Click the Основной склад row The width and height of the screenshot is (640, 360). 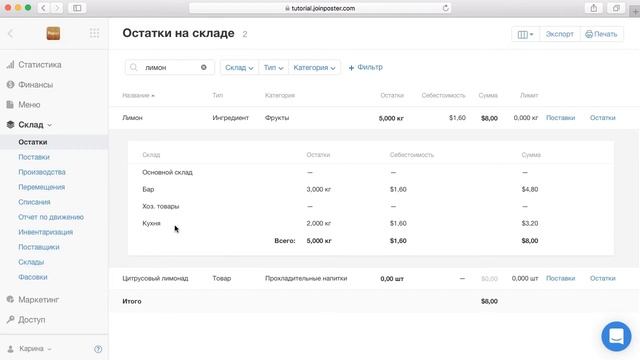coord(371,172)
